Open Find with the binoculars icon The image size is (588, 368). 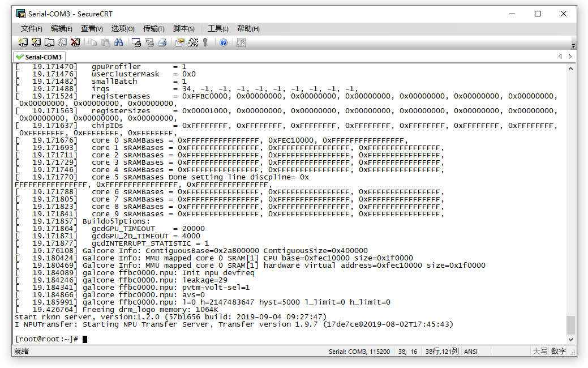pyautogui.click(x=118, y=42)
